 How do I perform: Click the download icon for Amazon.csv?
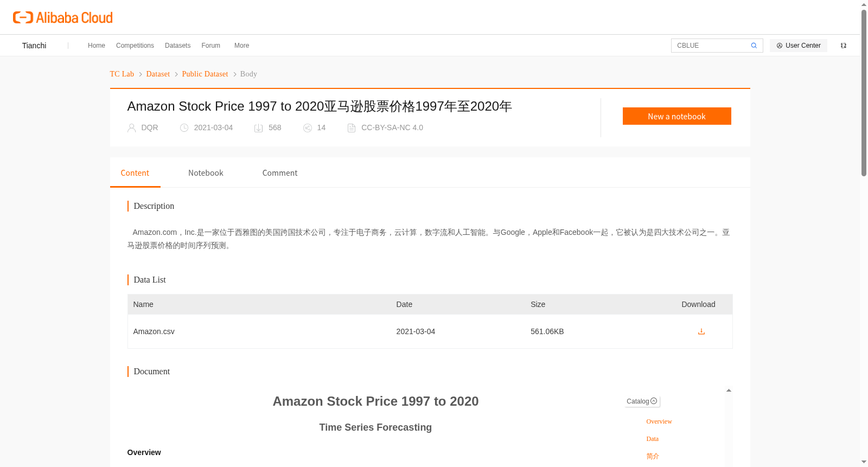click(x=701, y=331)
